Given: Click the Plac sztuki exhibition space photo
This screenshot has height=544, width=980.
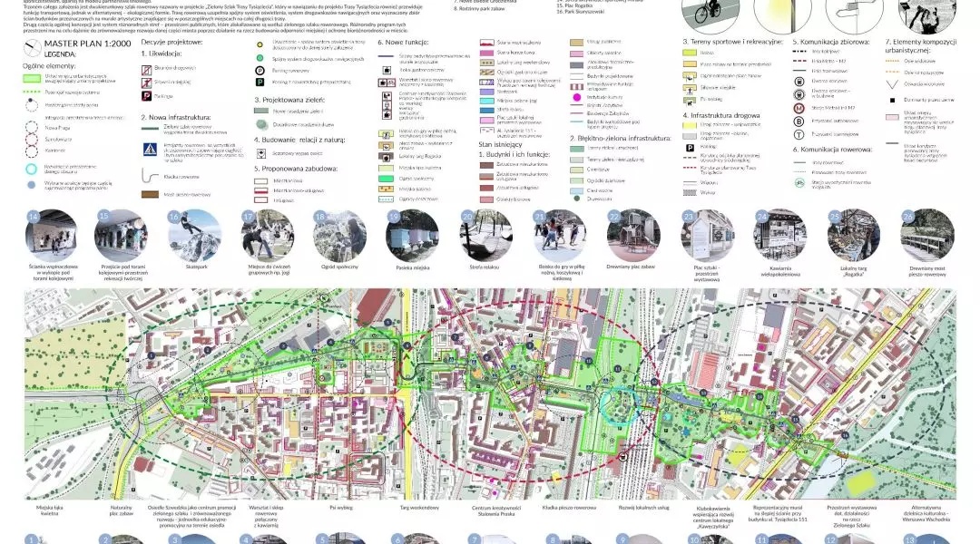Looking at the screenshot, I should (x=707, y=236).
